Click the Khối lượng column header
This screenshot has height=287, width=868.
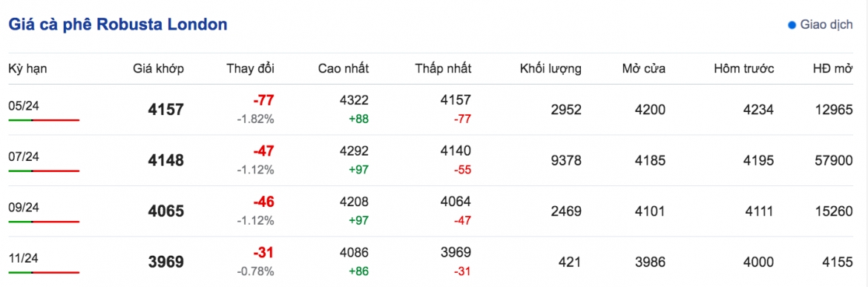coord(550,69)
